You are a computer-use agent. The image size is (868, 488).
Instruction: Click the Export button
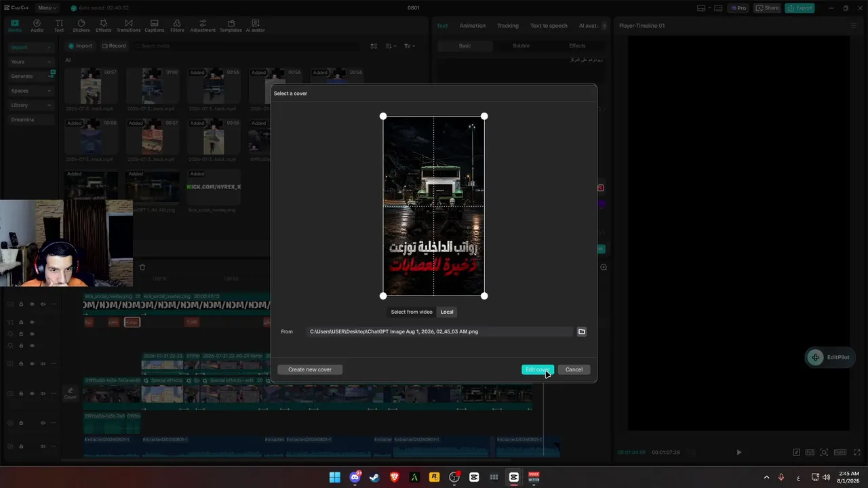(x=800, y=8)
